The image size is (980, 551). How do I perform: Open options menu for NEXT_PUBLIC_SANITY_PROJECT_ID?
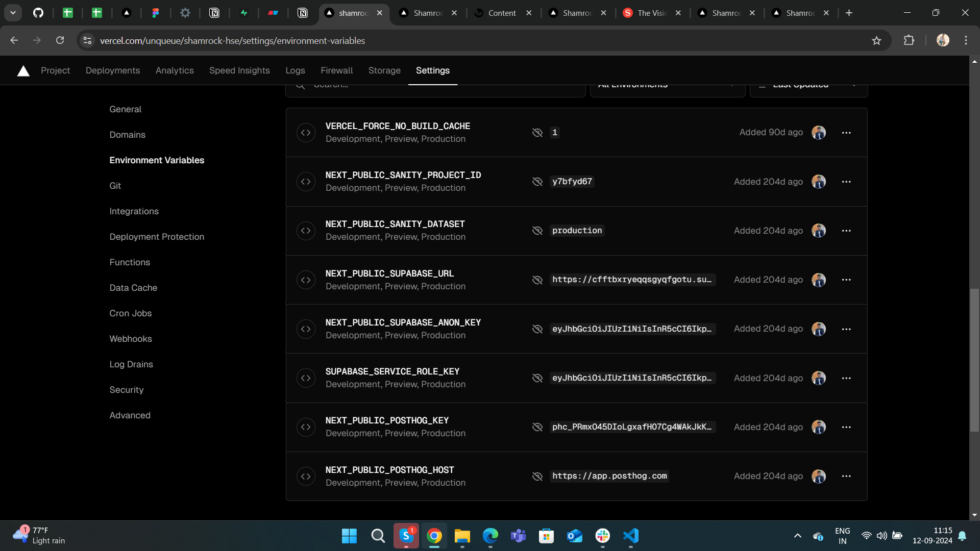pos(846,182)
